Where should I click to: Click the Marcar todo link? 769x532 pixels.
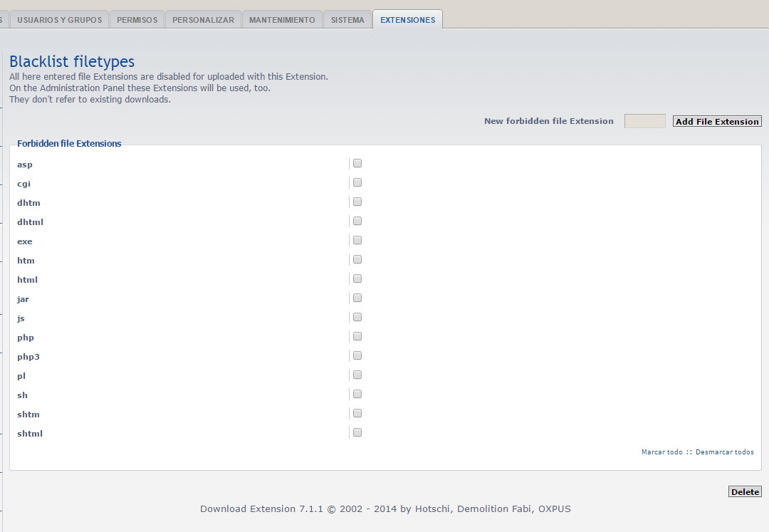pos(661,452)
